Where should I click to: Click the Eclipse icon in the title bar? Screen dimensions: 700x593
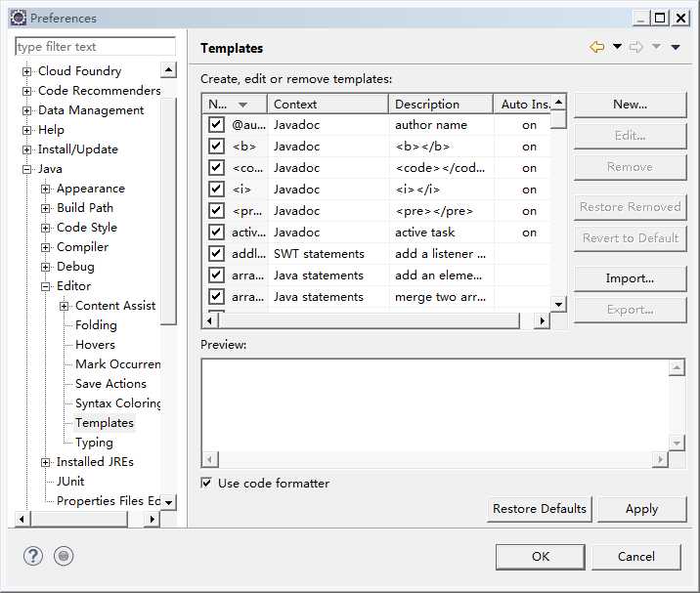tap(19, 19)
